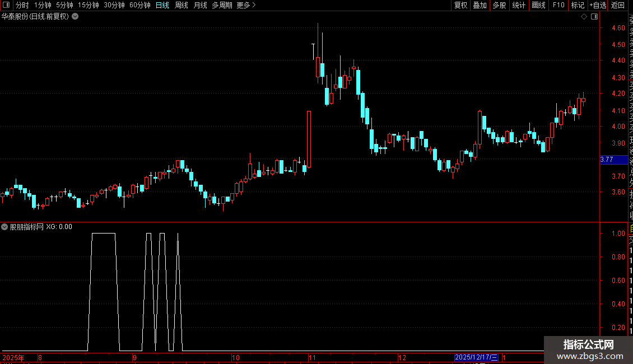Add stock via +自选 button
633x364 pixels.
coord(598,5)
